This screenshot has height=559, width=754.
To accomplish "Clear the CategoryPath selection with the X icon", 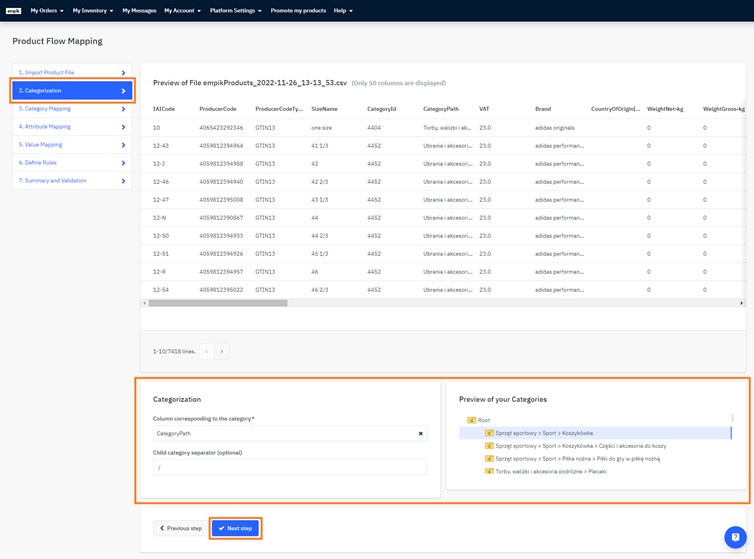I will 420,434.
